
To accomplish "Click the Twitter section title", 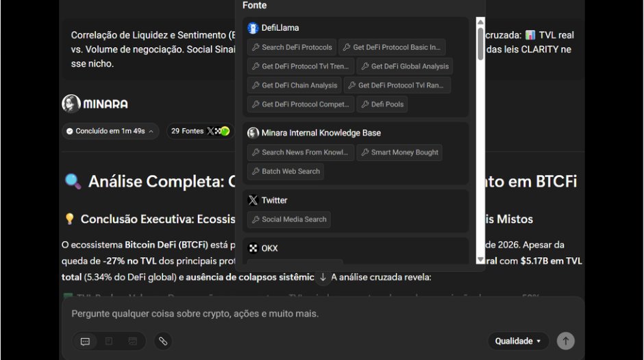I will click(x=274, y=200).
